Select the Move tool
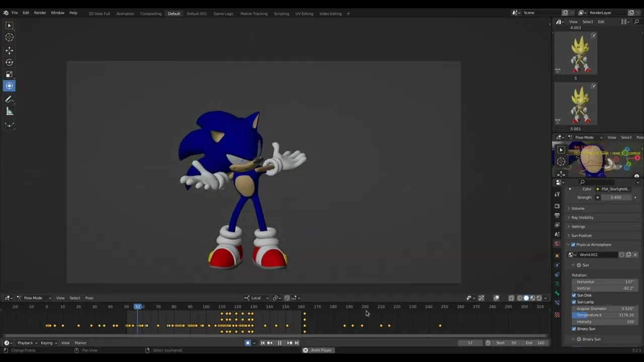The height and width of the screenshot is (362, 644). pyautogui.click(x=9, y=50)
